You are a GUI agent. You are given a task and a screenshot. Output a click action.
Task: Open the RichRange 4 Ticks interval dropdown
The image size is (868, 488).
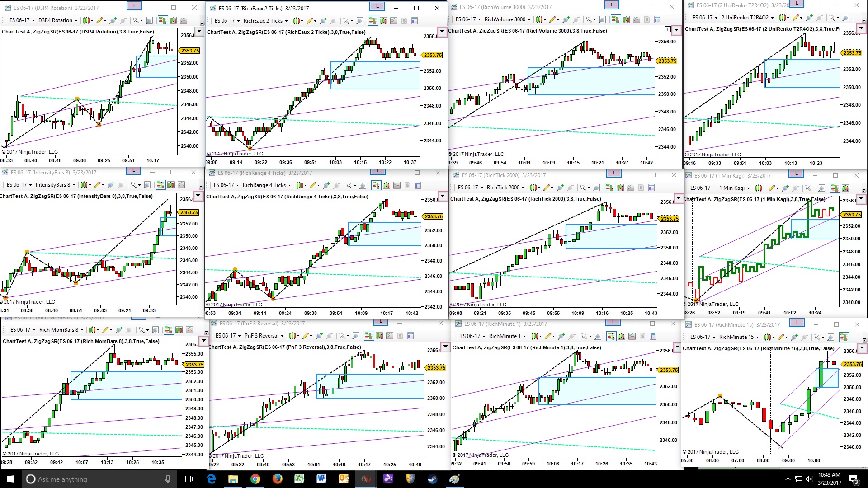click(267, 185)
